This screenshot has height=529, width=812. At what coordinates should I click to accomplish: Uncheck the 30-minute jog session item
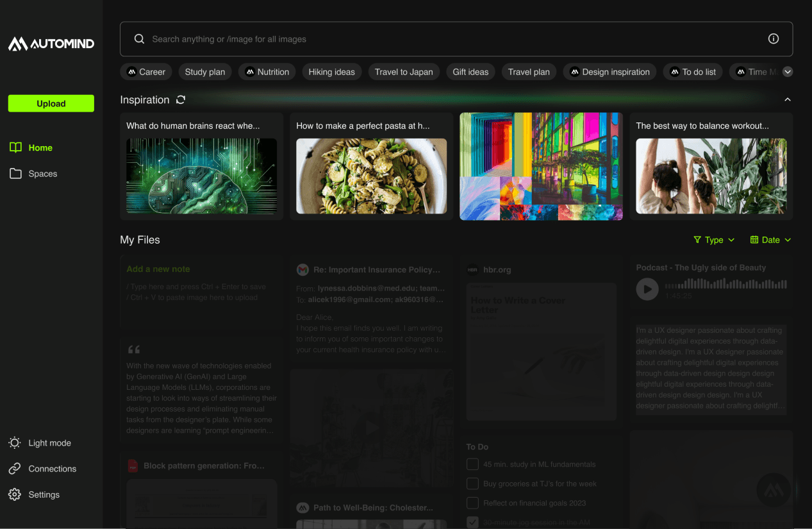click(x=472, y=522)
